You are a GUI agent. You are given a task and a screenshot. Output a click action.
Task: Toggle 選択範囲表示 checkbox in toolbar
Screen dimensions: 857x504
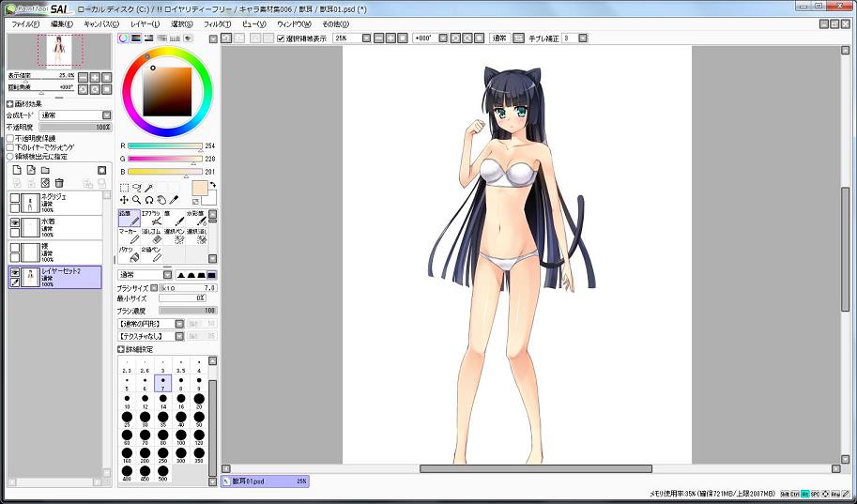pos(281,38)
